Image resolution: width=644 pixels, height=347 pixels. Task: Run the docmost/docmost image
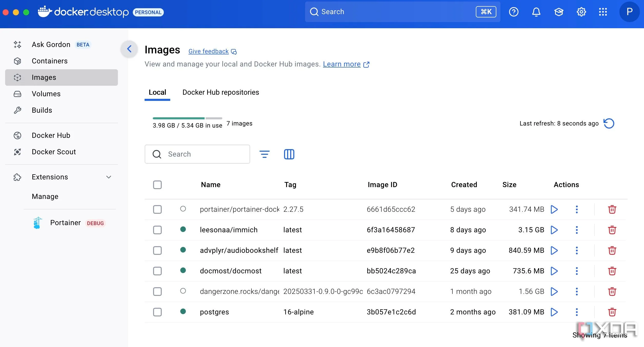coord(554,271)
